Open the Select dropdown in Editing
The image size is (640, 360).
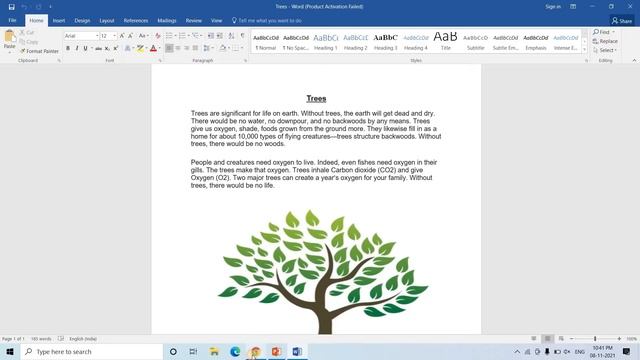(605, 50)
